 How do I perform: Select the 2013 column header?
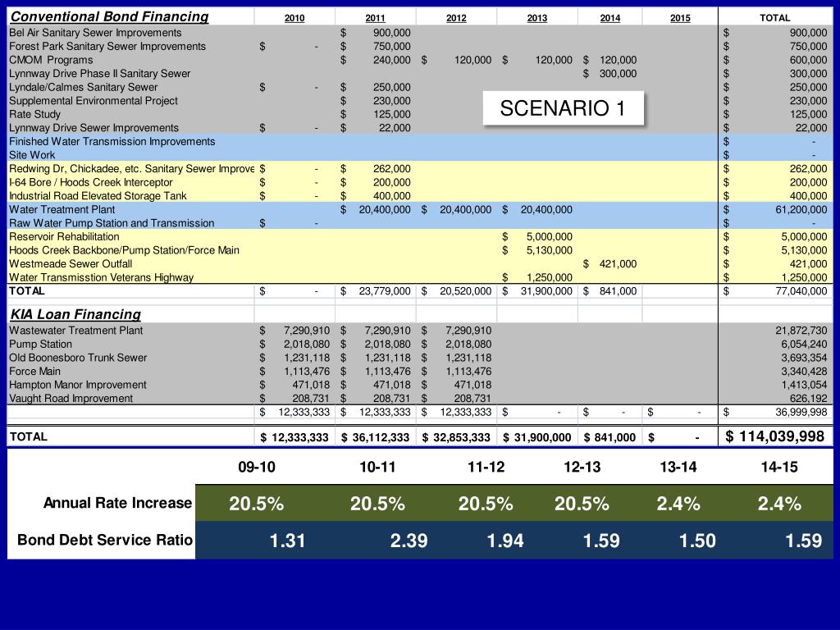pos(536,18)
